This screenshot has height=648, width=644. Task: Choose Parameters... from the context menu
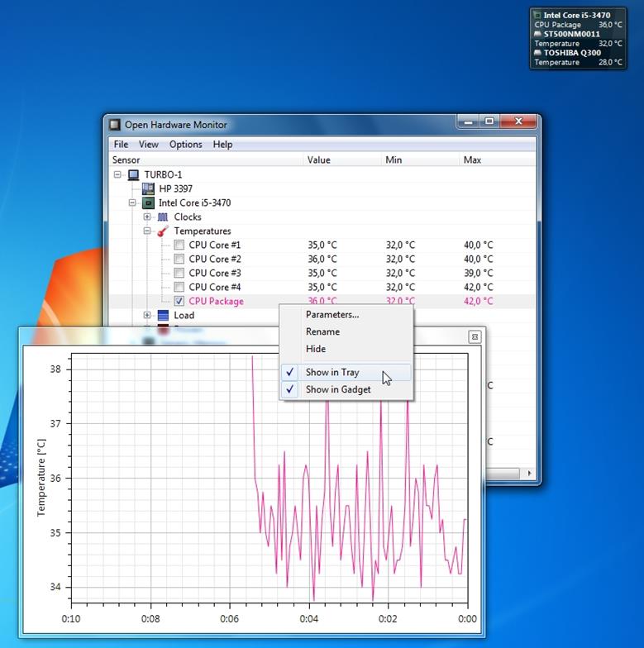click(332, 314)
